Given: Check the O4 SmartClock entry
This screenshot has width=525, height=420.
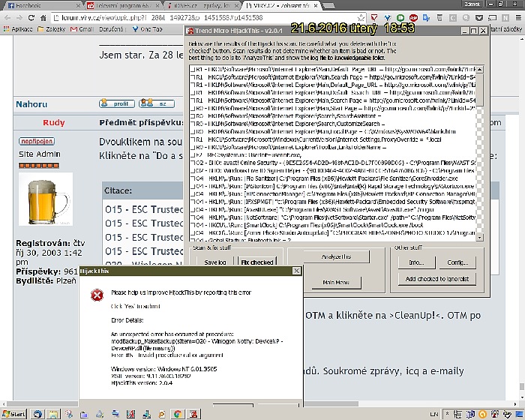Looking at the screenshot, I should coord(193,225).
